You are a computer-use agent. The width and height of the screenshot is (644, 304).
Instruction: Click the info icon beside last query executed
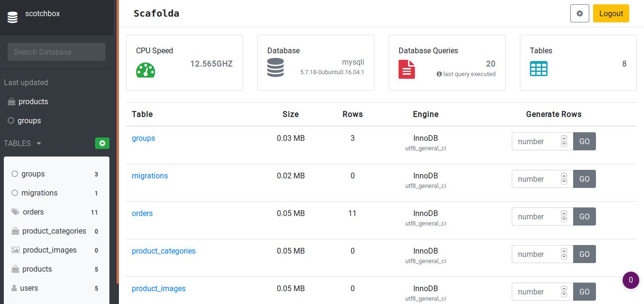439,74
